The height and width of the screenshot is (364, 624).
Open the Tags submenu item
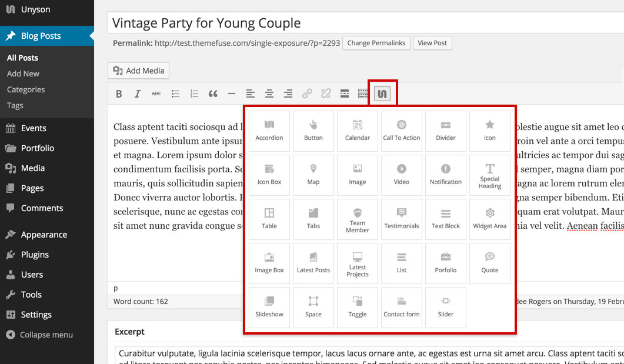15,105
